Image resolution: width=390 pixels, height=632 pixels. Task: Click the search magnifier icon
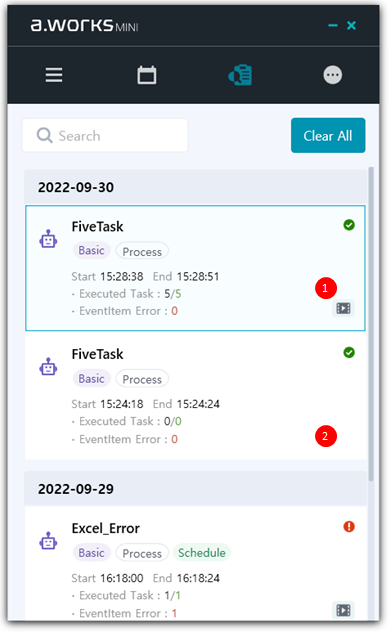pyautogui.click(x=44, y=135)
